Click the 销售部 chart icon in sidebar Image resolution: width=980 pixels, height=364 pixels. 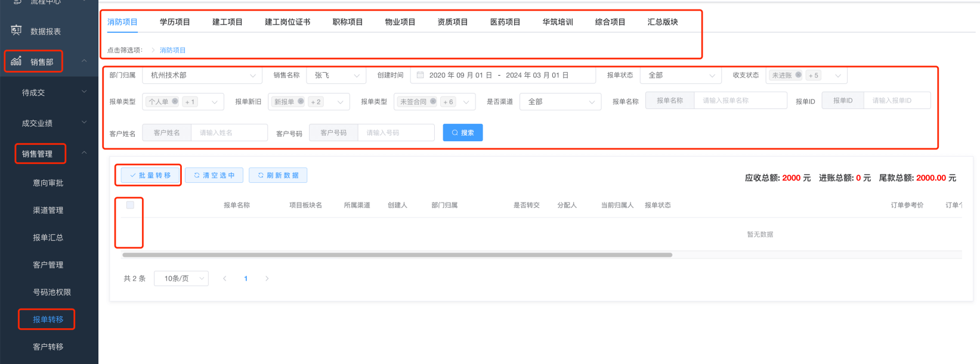point(16,61)
